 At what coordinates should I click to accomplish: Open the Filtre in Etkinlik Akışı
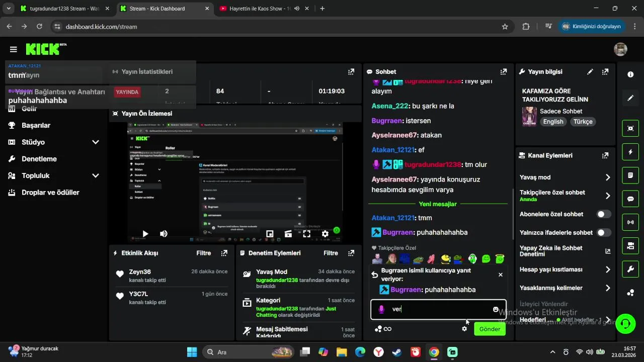pos(204,253)
